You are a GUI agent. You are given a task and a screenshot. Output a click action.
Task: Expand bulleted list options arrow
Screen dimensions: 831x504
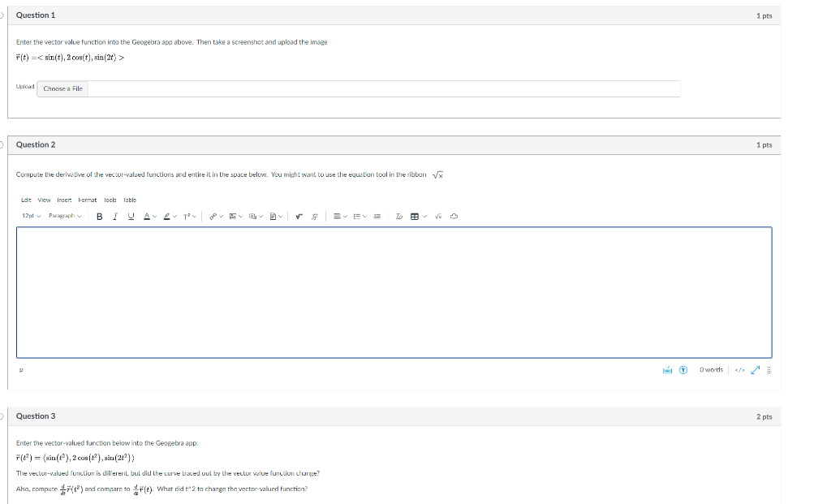point(364,216)
